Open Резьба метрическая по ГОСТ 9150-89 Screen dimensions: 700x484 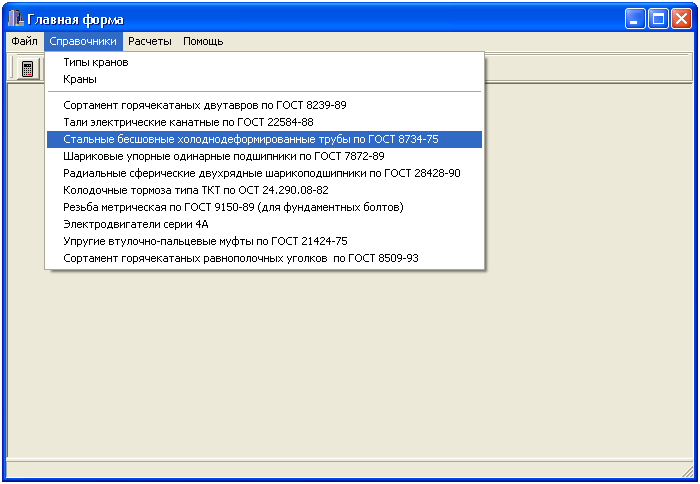[264, 207]
